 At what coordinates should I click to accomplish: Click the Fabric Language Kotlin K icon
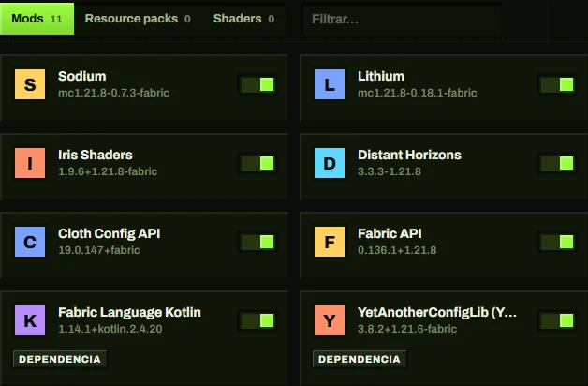tap(30, 320)
